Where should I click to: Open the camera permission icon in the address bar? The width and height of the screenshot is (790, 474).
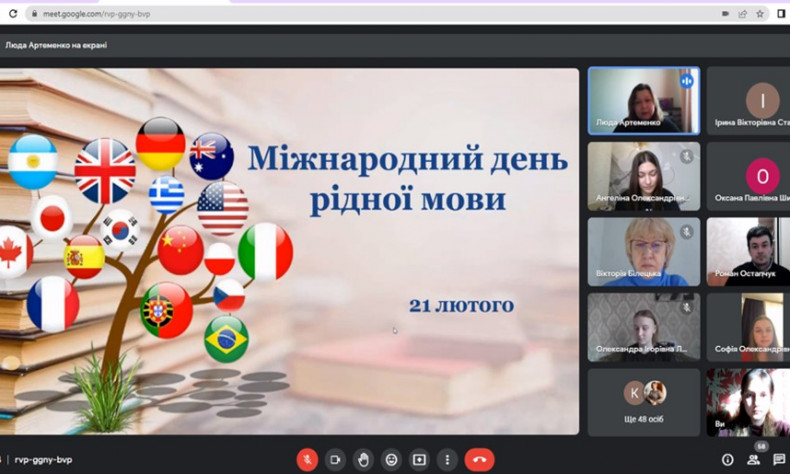[726, 14]
